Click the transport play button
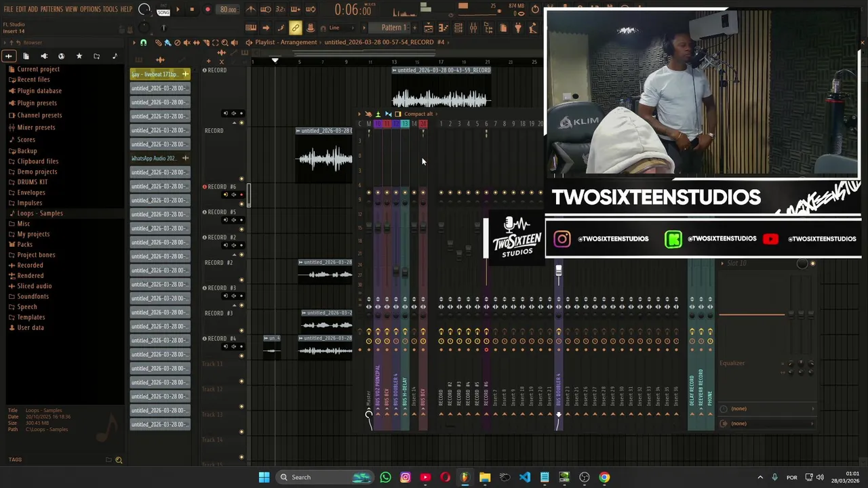The height and width of the screenshot is (488, 868). point(178,9)
